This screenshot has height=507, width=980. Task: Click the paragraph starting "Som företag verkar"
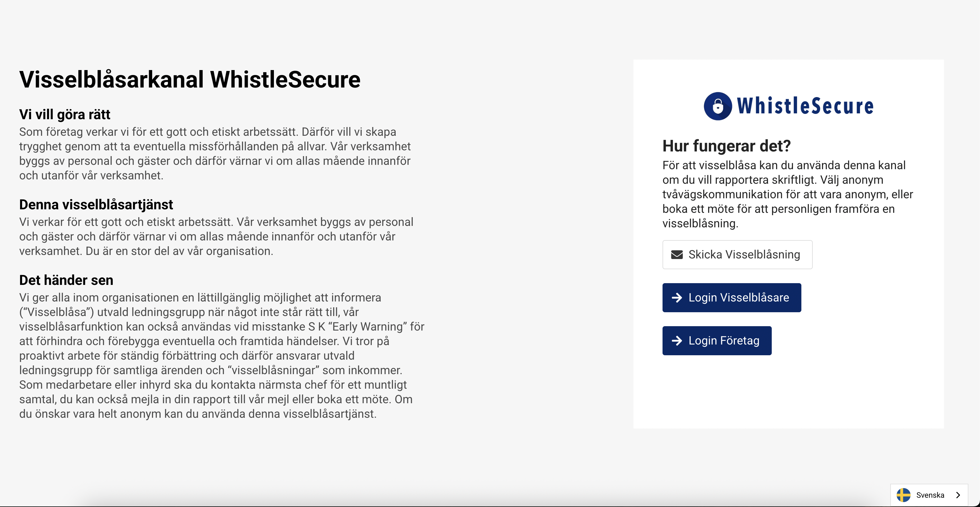point(215,153)
